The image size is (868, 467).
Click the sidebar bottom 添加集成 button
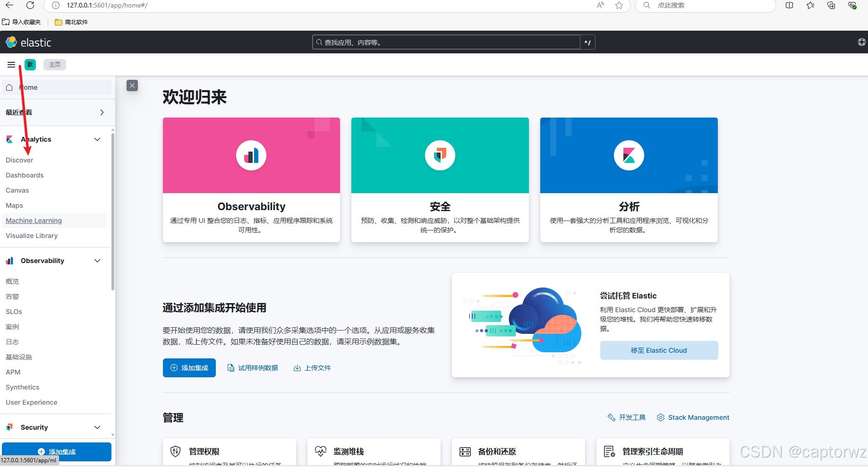(57, 451)
